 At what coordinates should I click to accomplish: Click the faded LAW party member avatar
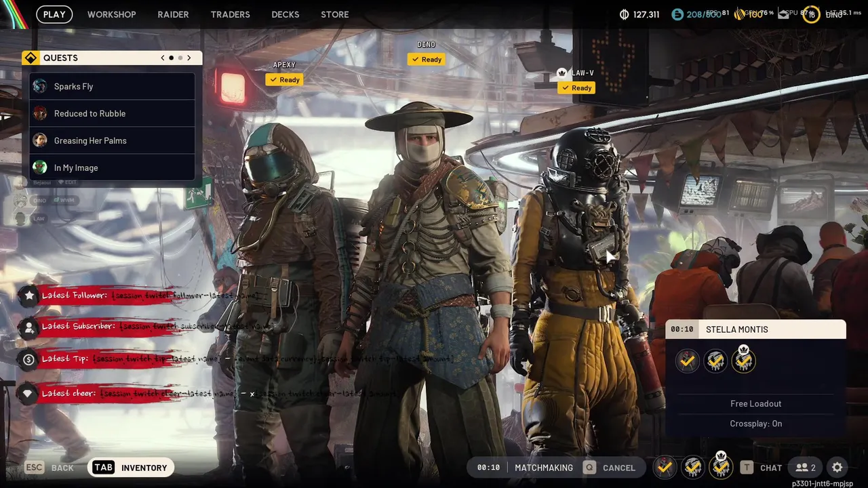(x=21, y=219)
